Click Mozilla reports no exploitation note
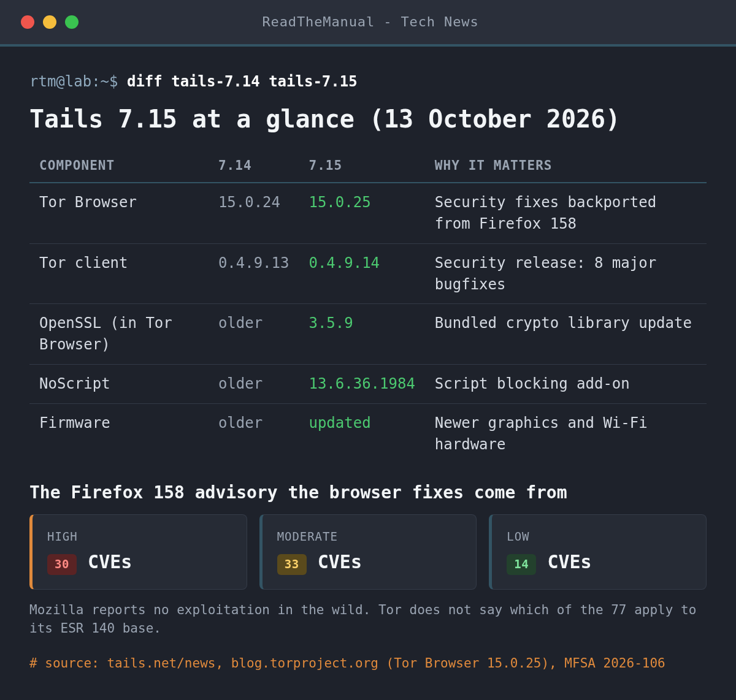The image size is (736, 700). [x=363, y=619]
